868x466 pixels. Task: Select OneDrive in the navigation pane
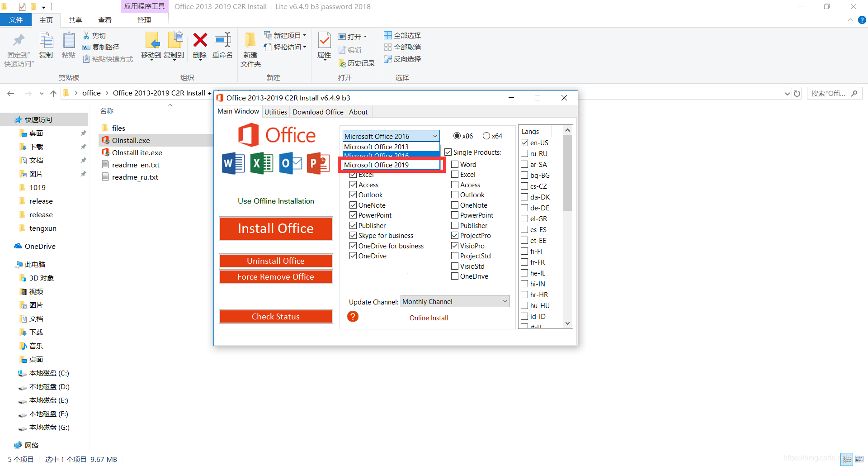pos(40,246)
